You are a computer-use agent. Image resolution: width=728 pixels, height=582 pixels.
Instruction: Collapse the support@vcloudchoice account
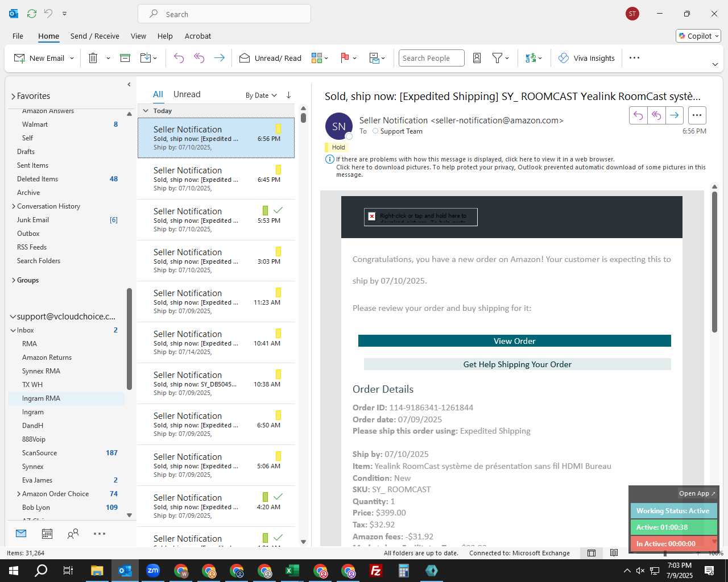[x=13, y=317]
